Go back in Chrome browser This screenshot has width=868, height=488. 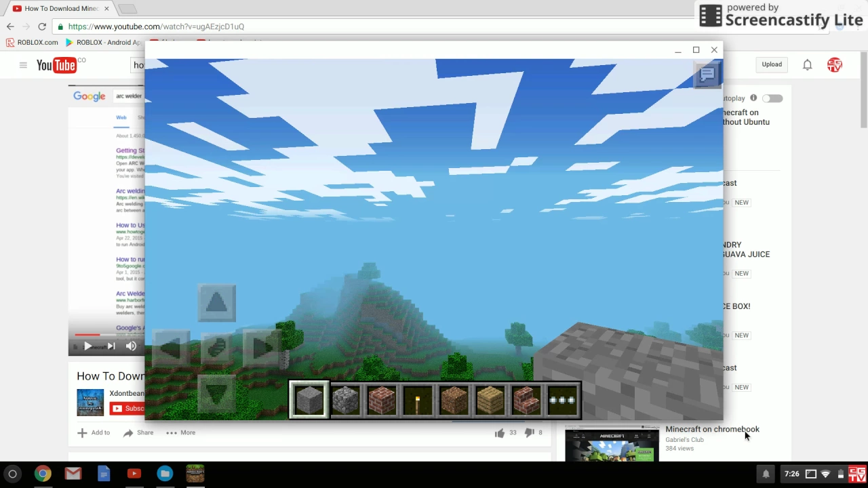pos(10,26)
